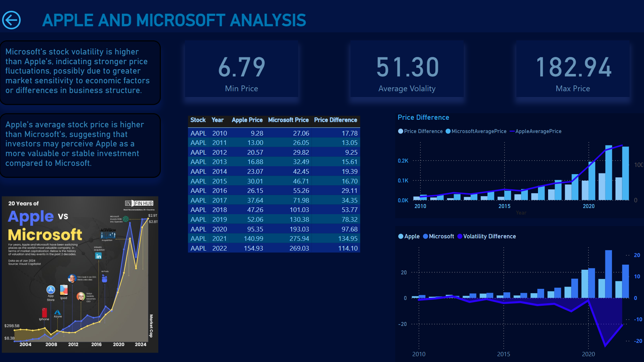The image size is (644, 362).
Task: Click the Apple legend marker in volatility chart
Action: (401, 237)
